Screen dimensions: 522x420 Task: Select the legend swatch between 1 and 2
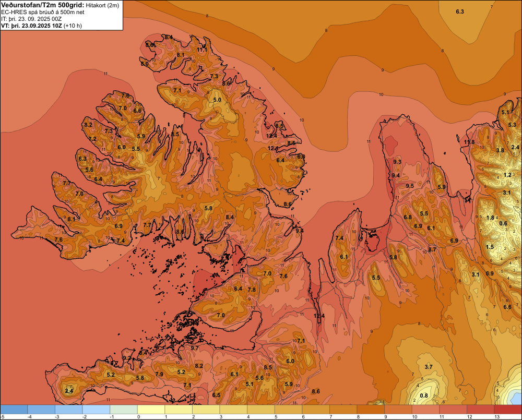point(179,410)
